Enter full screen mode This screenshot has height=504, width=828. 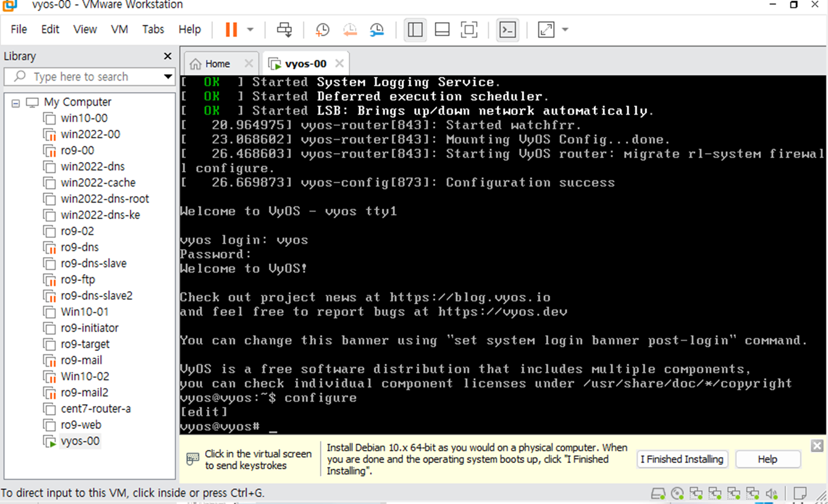(x=469, y=30)
